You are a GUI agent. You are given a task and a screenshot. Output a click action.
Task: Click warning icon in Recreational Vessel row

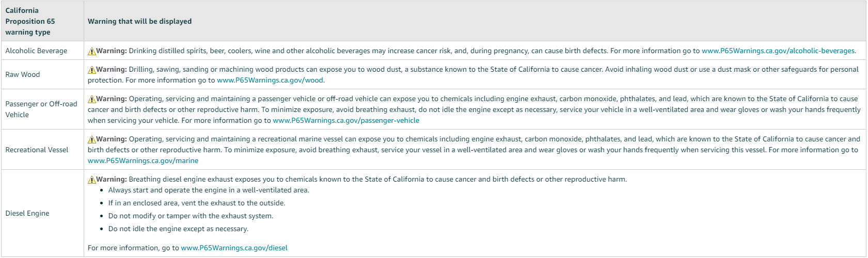pyautogui.click(x=92, y=139)
